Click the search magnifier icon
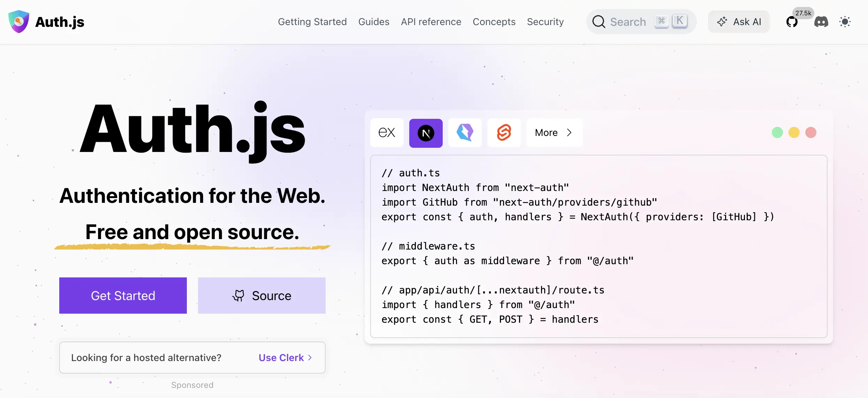 pos(599,22)
